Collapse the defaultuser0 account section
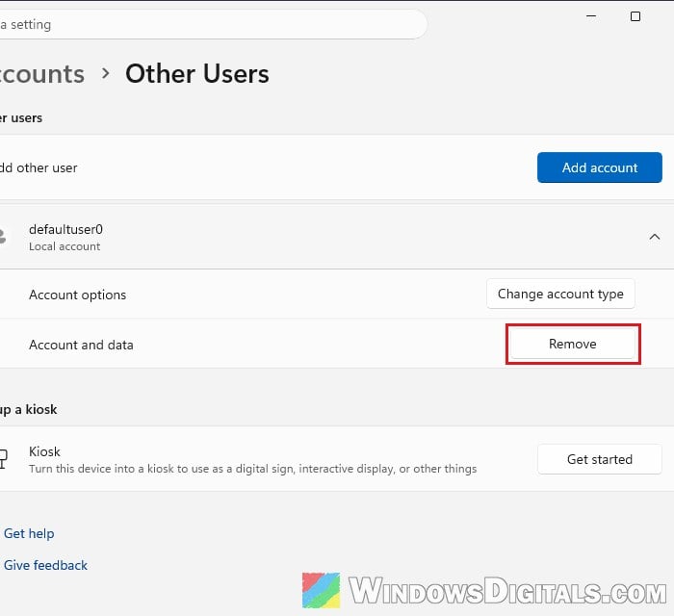The width and height of the screenshot is (674, 616). pyautogui.click(x=654, y=237)
